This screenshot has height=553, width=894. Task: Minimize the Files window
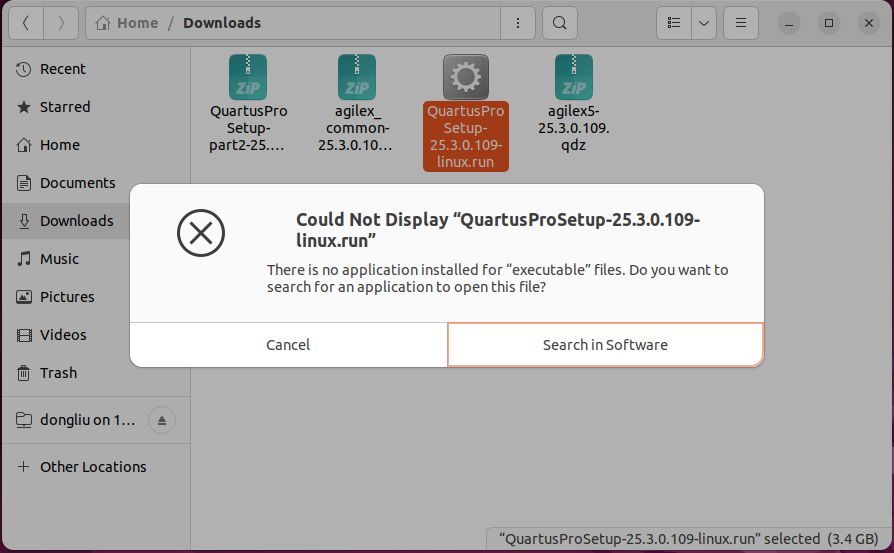tap(789, 23)
